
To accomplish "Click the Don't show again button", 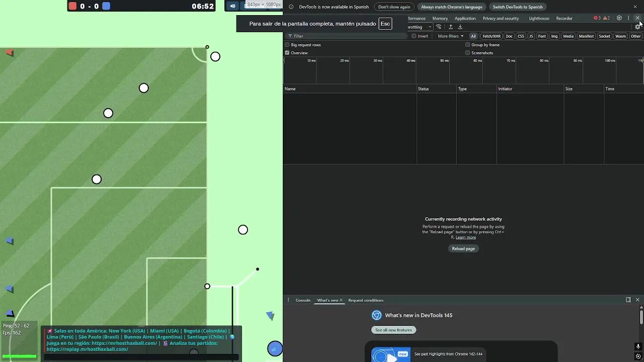I will 394,7.
